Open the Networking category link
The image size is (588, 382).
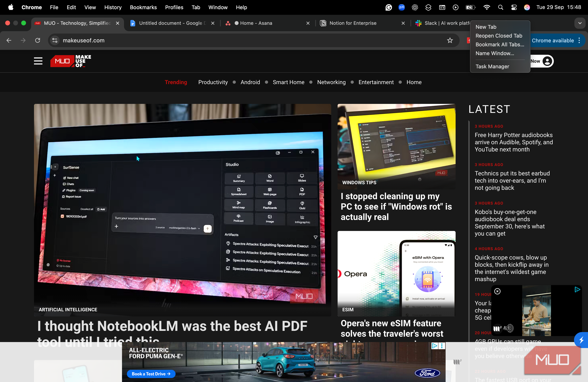[331, 82]
